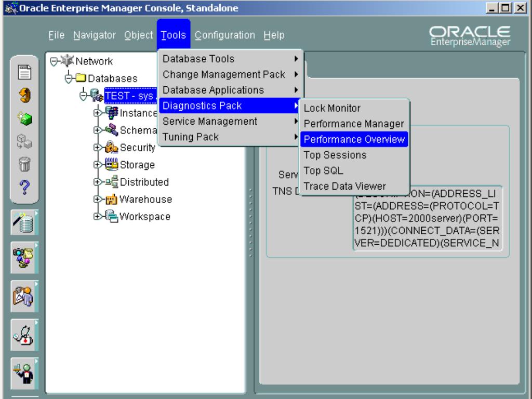Screen dimensions: 532x399
Task: Click the Distributed node icon
Action: [112, 182]
